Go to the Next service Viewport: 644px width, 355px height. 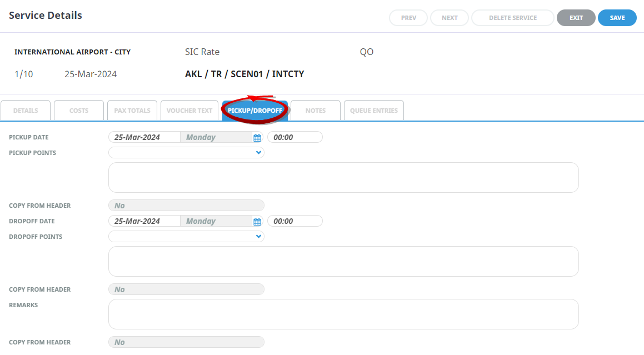pos(450,18)
